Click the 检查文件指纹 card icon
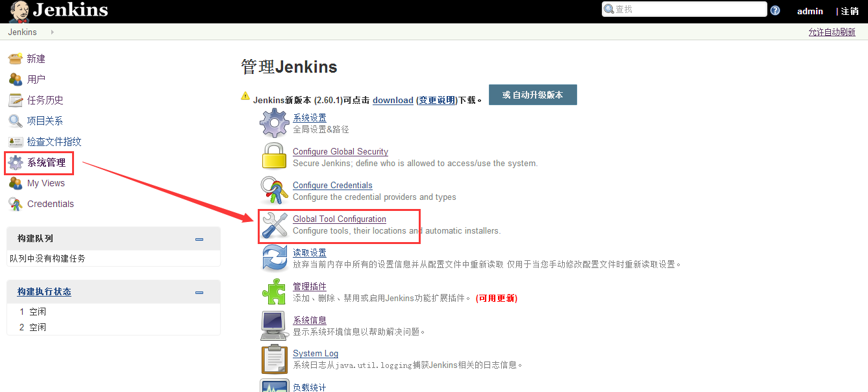 (x=16, y=142)
